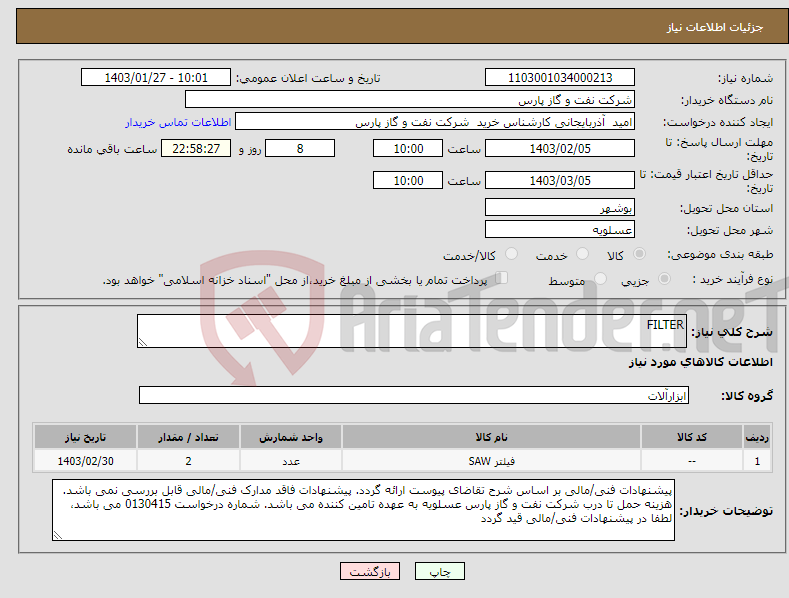Viewport: 789px width, 598px height.
Task: Click row number cell 1
Action: coord(757,461)
